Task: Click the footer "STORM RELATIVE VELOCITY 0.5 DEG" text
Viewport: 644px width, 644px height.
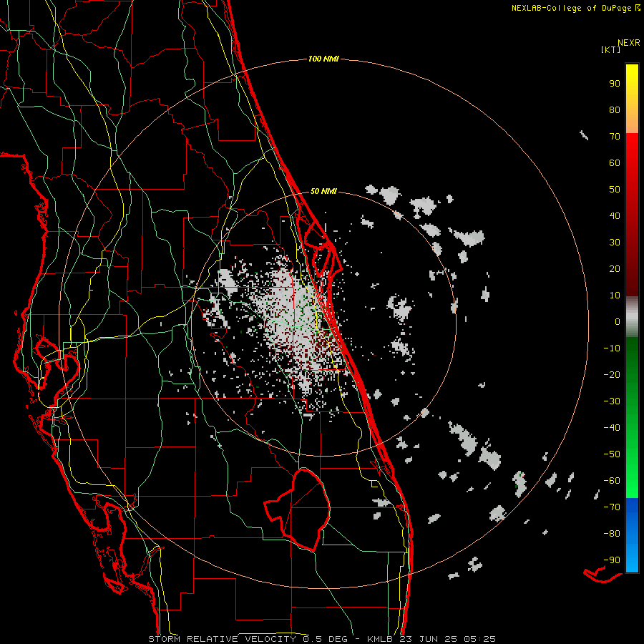Action: tap(248, 639)
